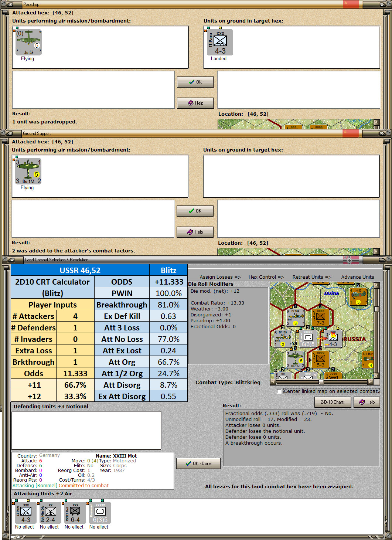
Task: Click the combat map scroll-left arrow
Action: click(273, 382)
